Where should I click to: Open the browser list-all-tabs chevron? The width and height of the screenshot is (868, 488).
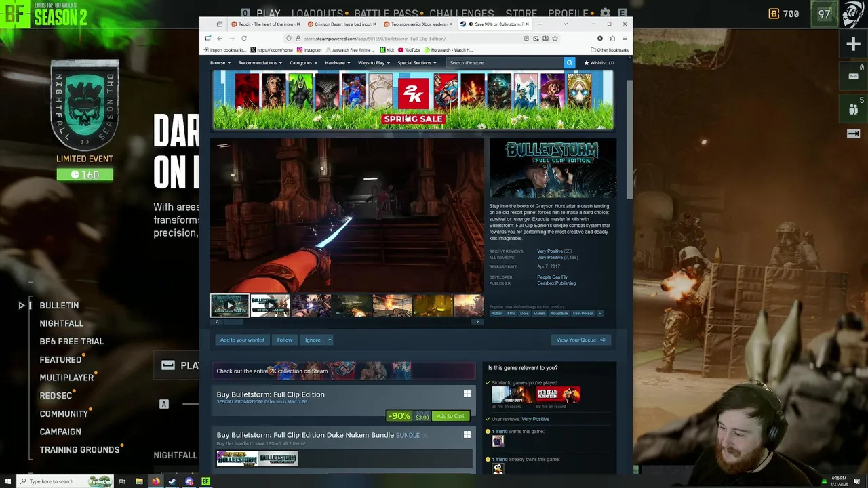(x=566, y=24)
